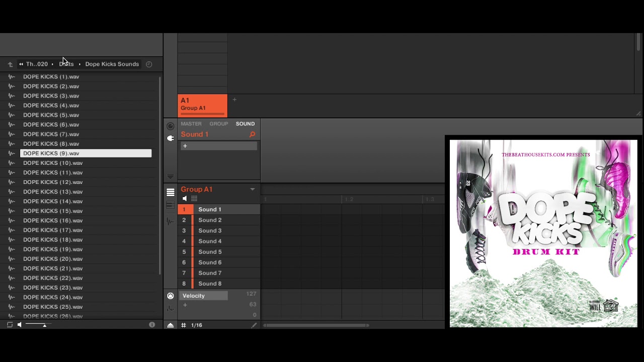644x362 pixels.
Task: Select DOPE KICKS (9).wav highlighted file
Action: pyautogui.click(x=86, y=153)
